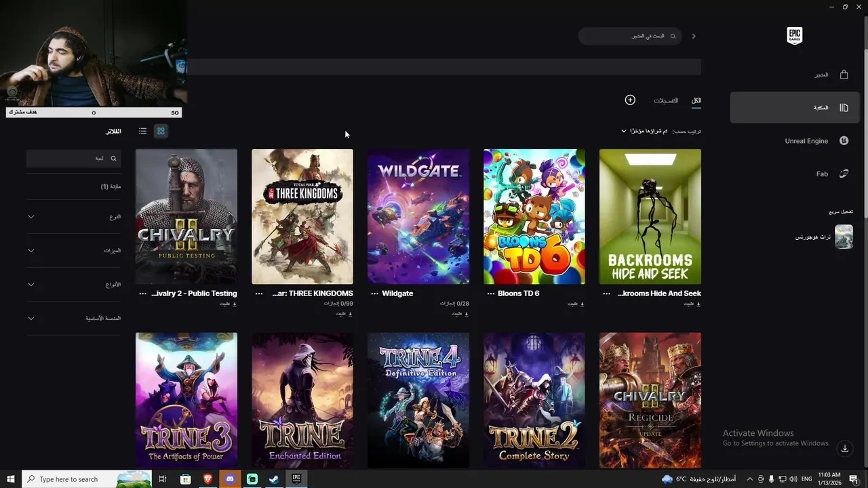868x488 pixels.
Task: Open the Fab sidebar item
Action: click(795, 174)
